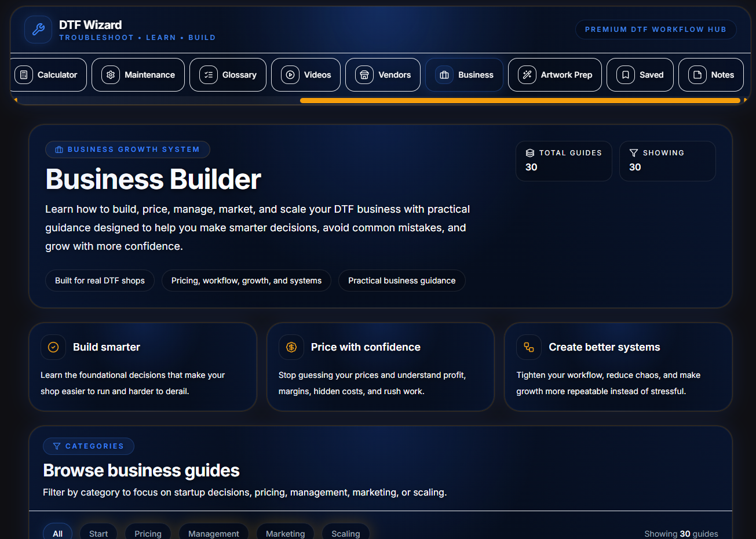This screenshot has height=539, width=756.
Task: Select the All category filter
Action: tap(57, 533)
